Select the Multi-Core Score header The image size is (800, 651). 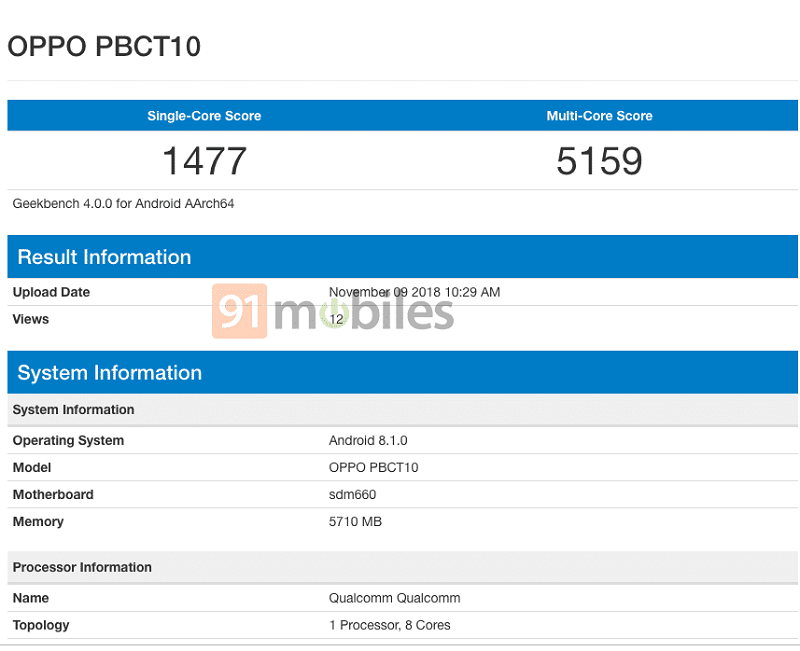[599, 116]
